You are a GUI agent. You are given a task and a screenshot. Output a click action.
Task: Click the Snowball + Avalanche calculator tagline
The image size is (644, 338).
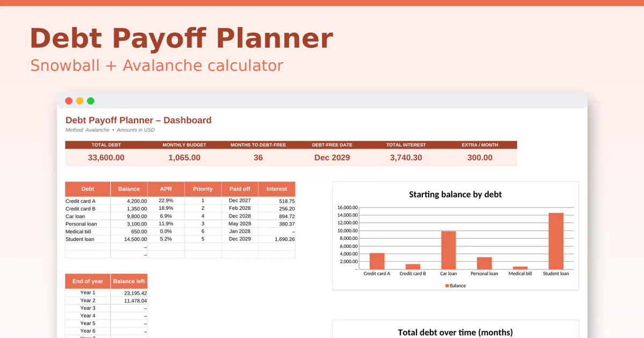coord(157,65)
